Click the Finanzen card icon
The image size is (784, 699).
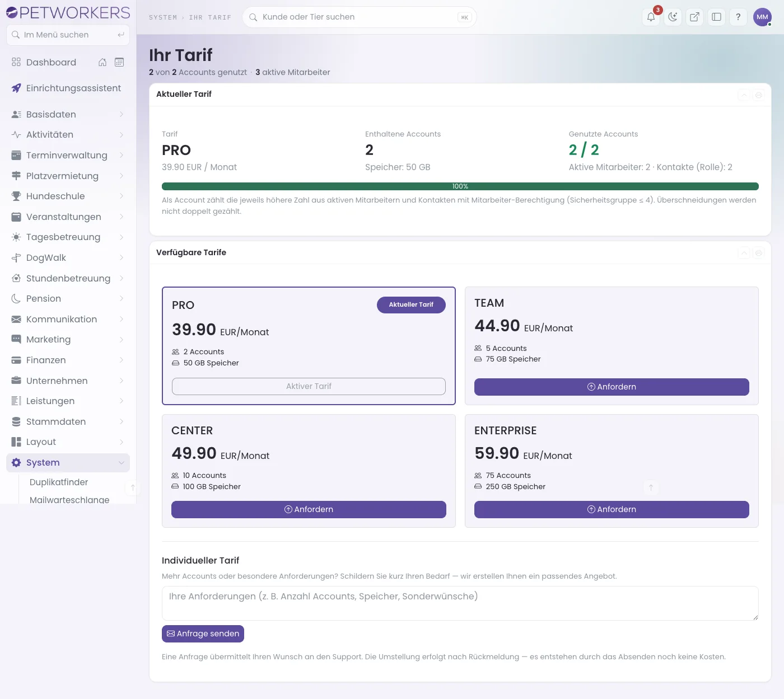coord(16,360)
